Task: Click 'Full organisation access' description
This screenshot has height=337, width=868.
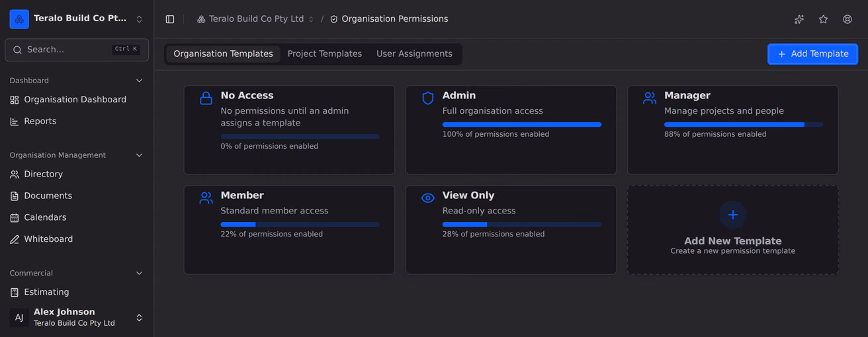Action: point(493,111)
